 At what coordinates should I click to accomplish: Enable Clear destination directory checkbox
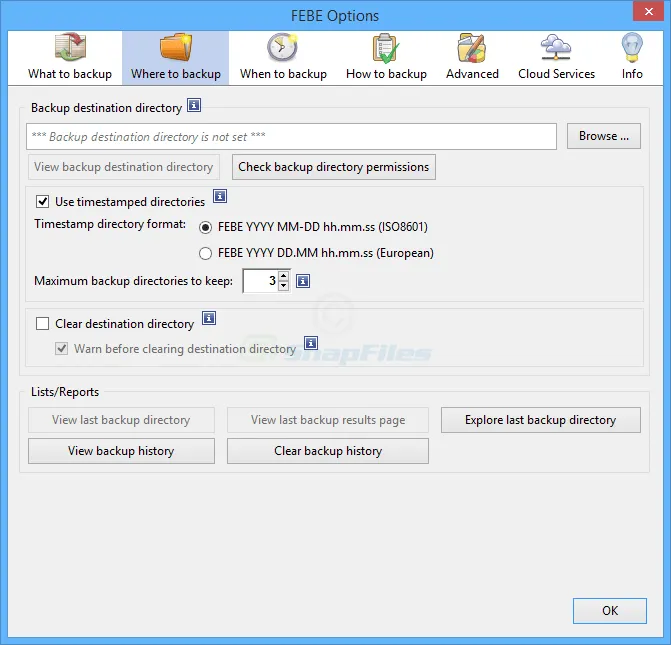pyautogui.click(x=42, y=323)
